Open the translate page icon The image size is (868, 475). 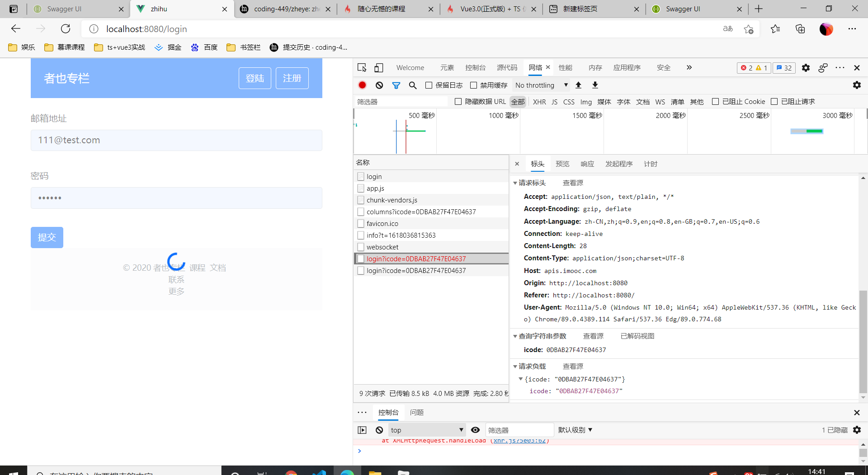[x=728, y=29]
